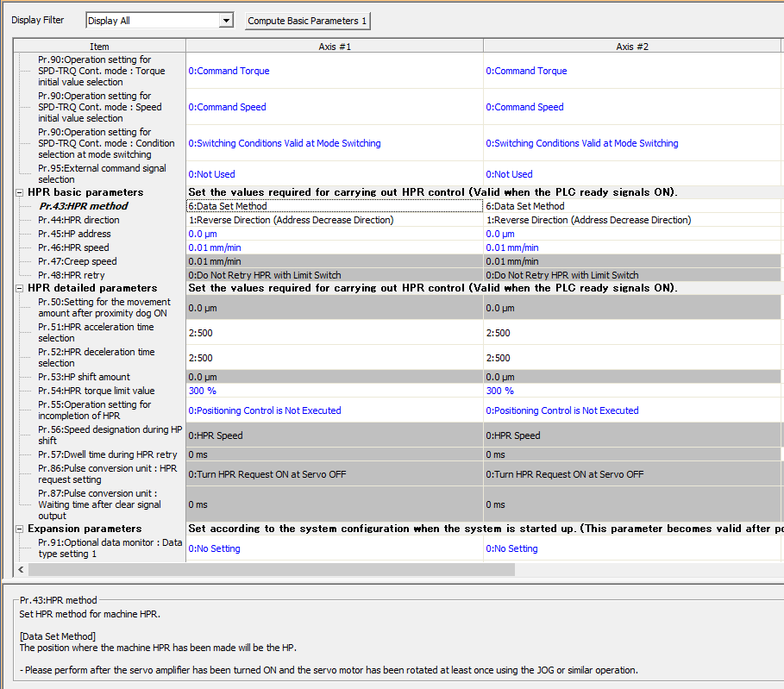Click Axis #2 Reverse Direction cell
The height and width of the screenshot is (689, 784).
tap(632, 220)
